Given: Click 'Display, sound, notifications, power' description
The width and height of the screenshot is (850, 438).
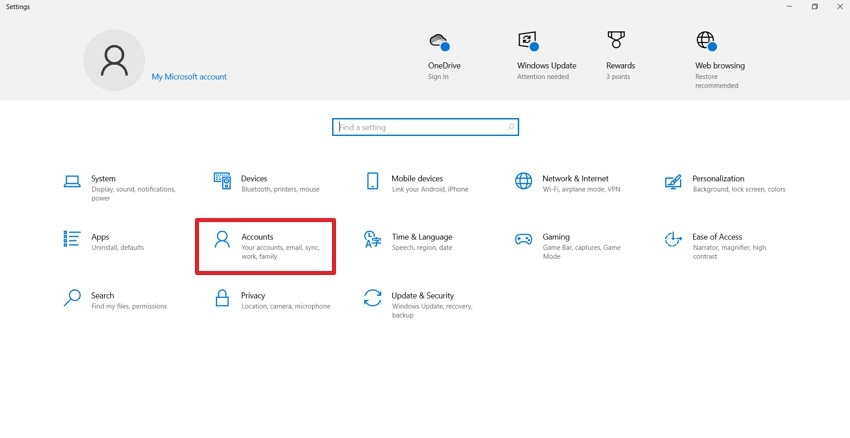Looking at the screenshot, I should [x=133, y=194].
